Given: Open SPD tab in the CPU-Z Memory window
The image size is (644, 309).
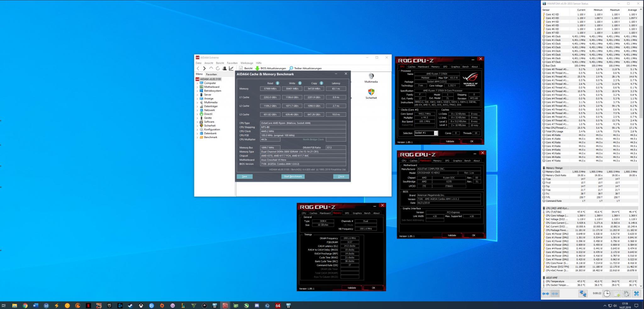Looking at the screenshot, I should point(347,213).
